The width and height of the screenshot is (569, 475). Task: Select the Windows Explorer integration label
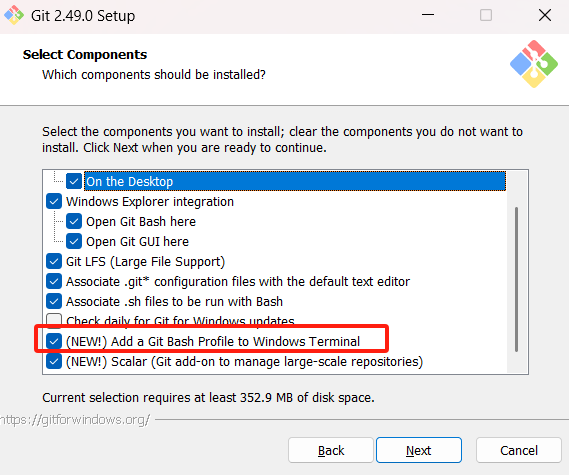(x=150, y=201)
